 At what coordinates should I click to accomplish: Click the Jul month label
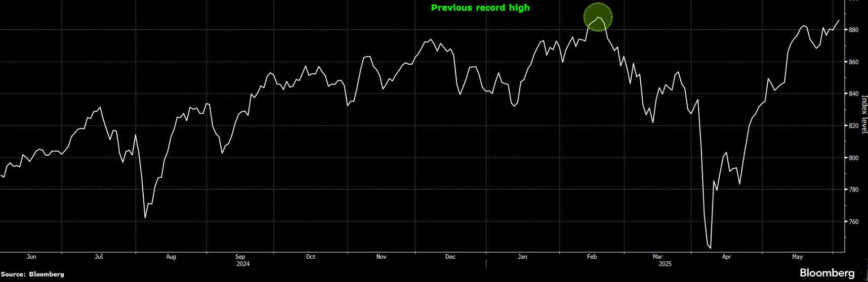[x=99, y=257]
